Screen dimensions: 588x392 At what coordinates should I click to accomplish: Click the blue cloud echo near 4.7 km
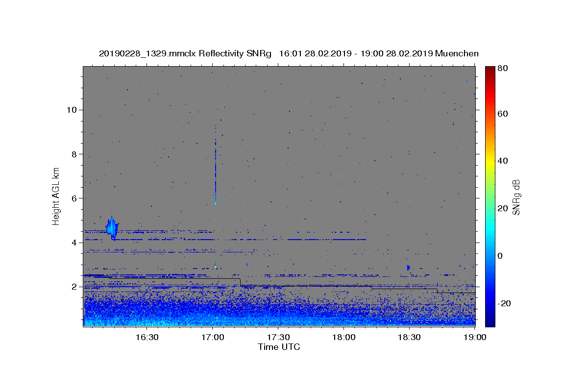112,228
